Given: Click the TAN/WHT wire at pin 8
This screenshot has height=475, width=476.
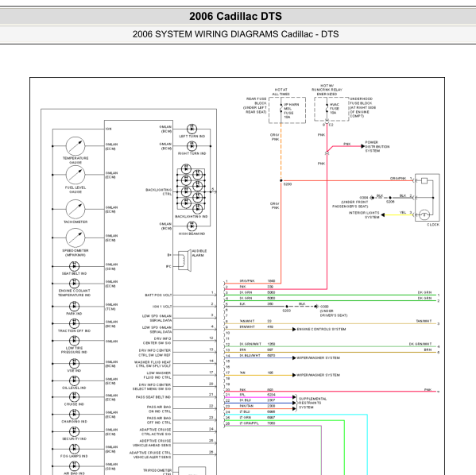Looking at the screenshot, I should [331, 323].
